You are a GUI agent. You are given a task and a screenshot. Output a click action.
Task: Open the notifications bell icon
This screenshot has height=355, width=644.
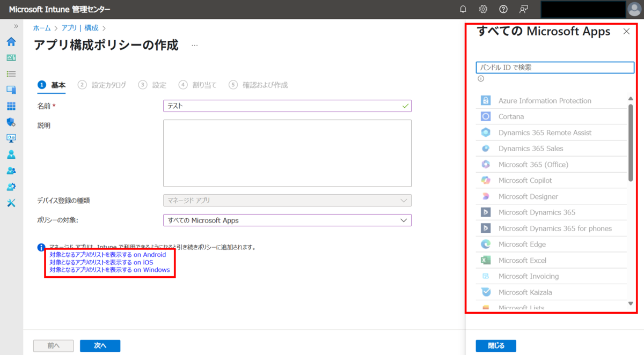pyautogui.click(x=463, y=9)
